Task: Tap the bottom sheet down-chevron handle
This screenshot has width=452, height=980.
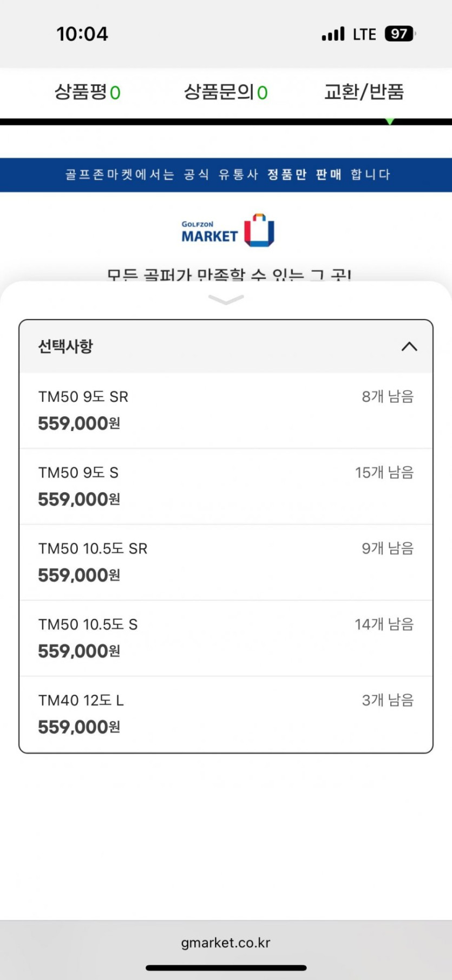Action: point(226,299)
